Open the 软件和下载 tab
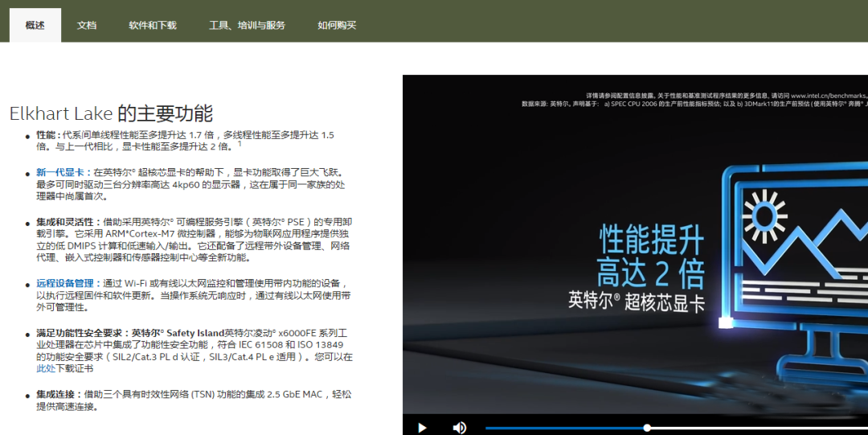 pos(152,25)
